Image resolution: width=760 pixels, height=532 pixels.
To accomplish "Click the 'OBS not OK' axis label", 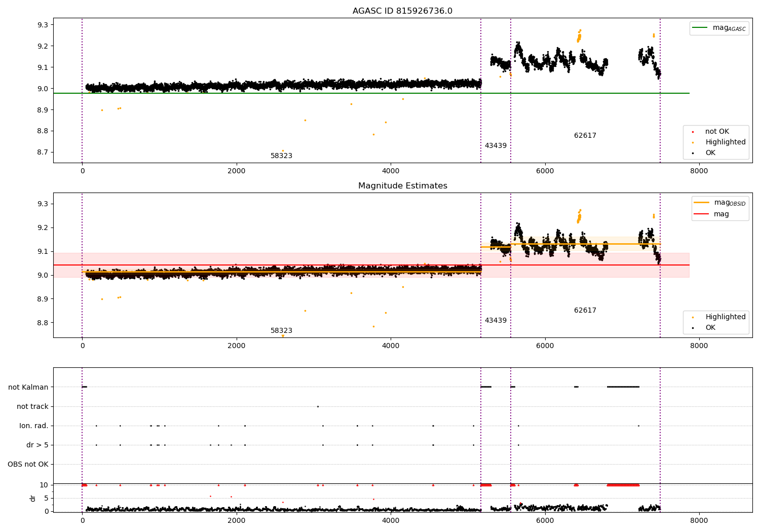I will click(28, 465).
